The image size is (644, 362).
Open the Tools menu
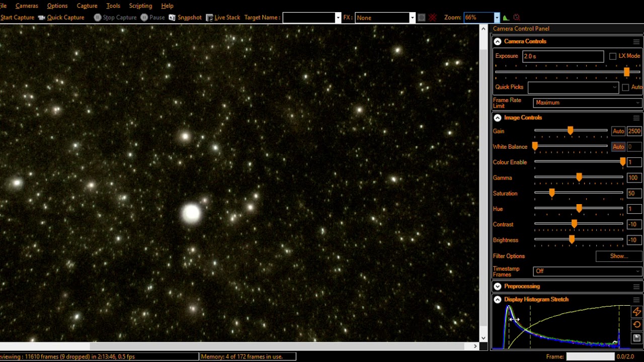pos(113,6)
